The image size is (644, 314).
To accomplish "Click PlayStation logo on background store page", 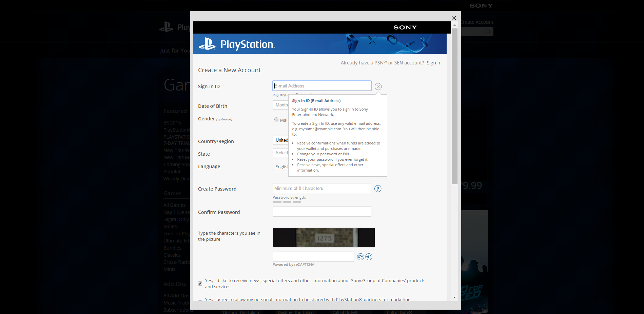I will tap(175, 27).
